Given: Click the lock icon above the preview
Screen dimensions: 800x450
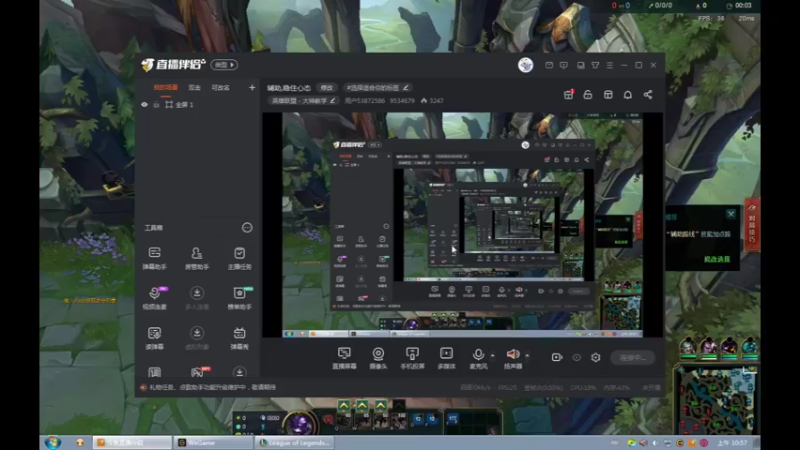Looking at the screenshot, I should click(588, 94).
